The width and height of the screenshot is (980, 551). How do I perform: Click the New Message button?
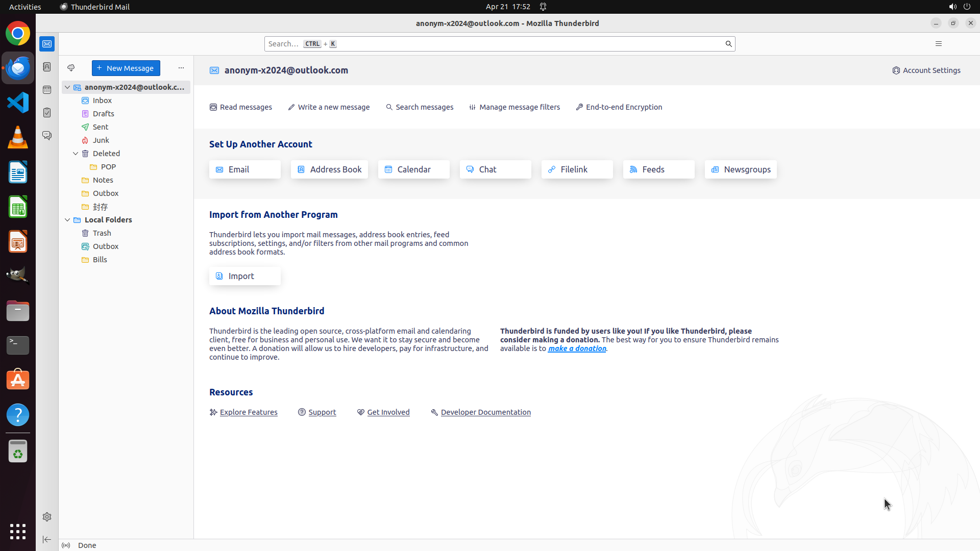(x=126, y=68)
